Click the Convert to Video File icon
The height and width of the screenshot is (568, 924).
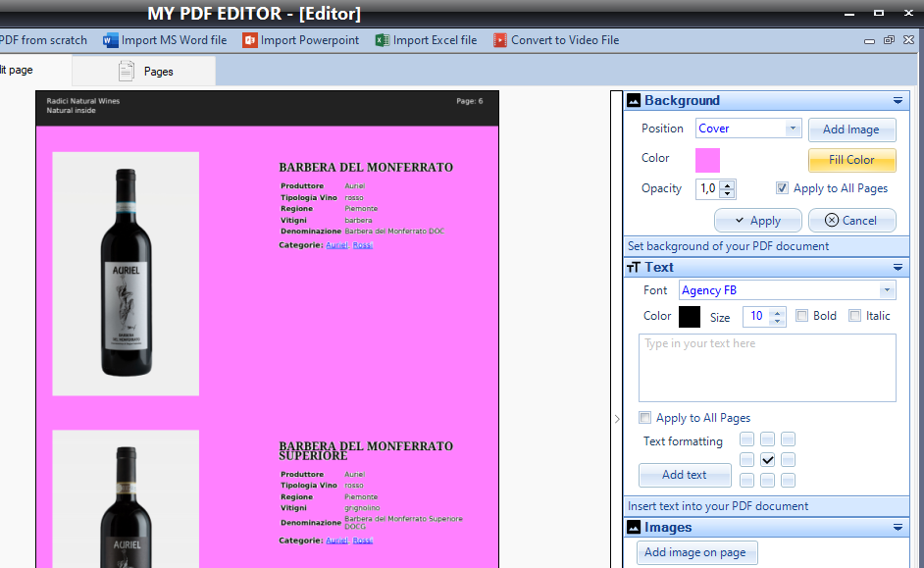coord(500,40)
